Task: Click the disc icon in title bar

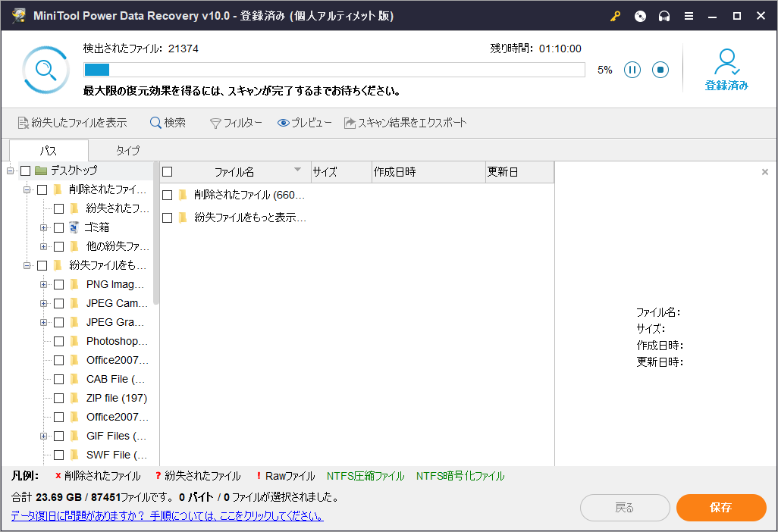Action: coord(640,16)
